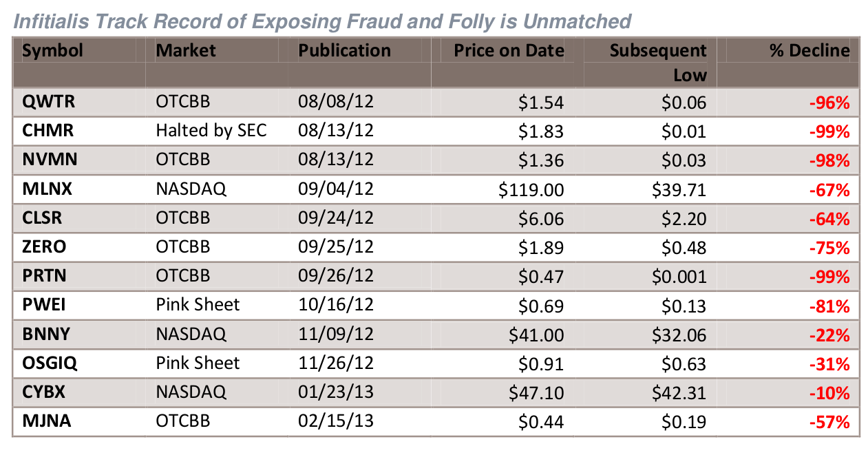The height and width of the screenshot is (455, 868).
Task: Select the $119.00 price cell
Action: (531, 189)
